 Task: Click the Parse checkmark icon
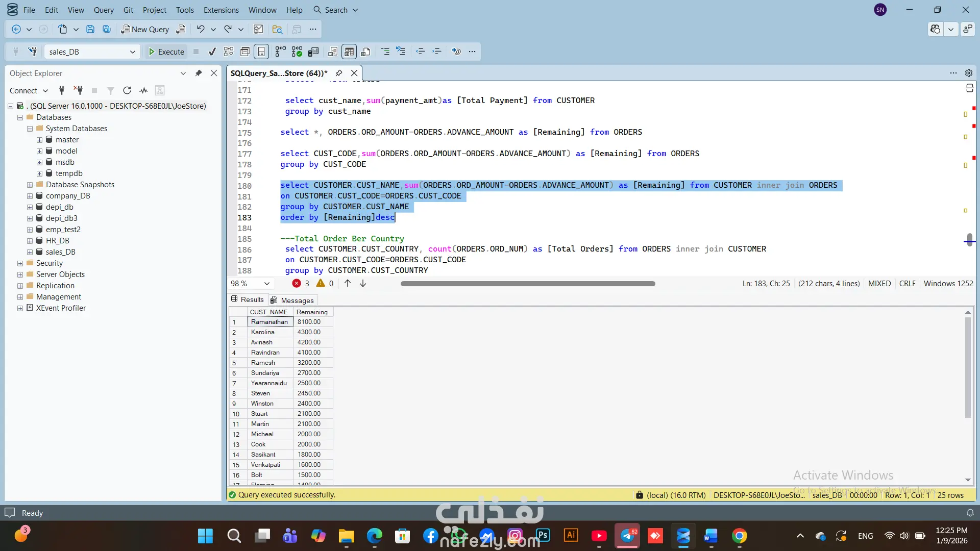coord(212,52)
